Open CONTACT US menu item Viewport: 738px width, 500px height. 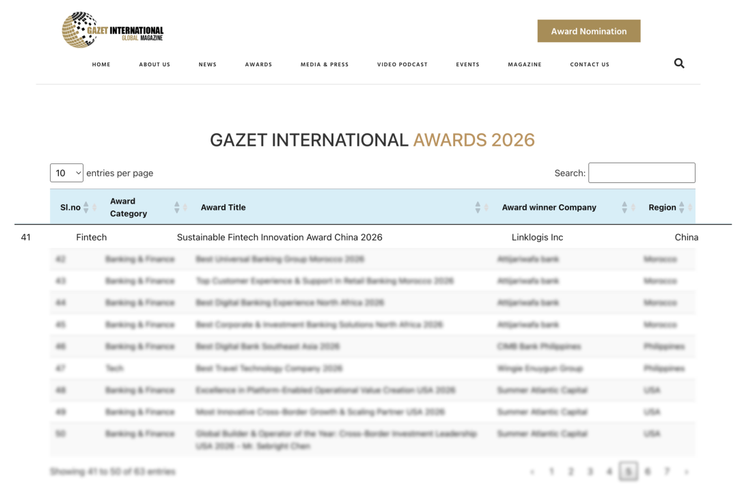point(590,65)
